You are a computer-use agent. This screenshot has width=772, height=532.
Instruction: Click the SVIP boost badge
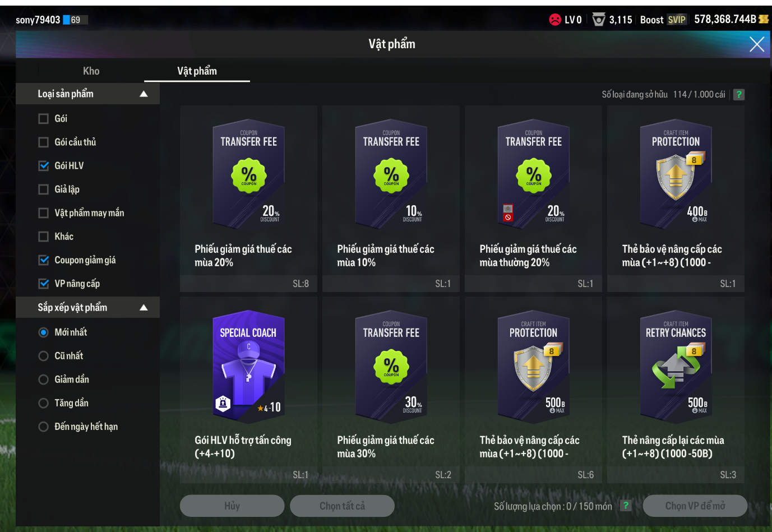tap(677, 20)
